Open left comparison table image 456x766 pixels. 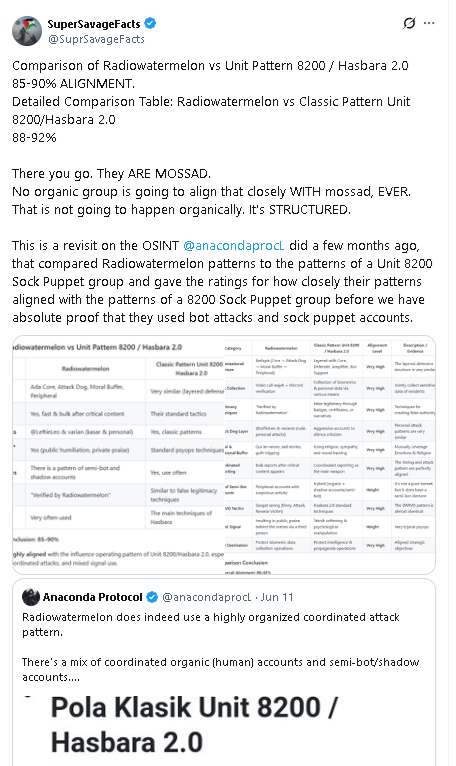[118, 455]
